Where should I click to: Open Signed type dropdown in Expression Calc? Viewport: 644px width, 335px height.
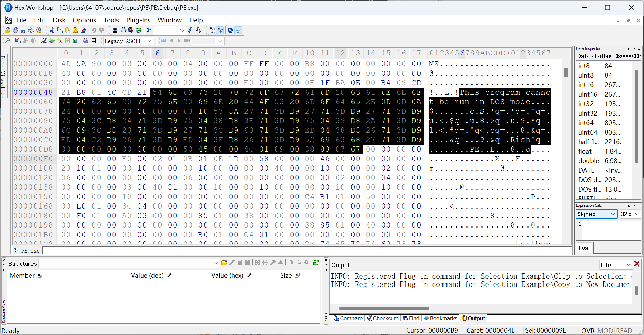point(596,214)
